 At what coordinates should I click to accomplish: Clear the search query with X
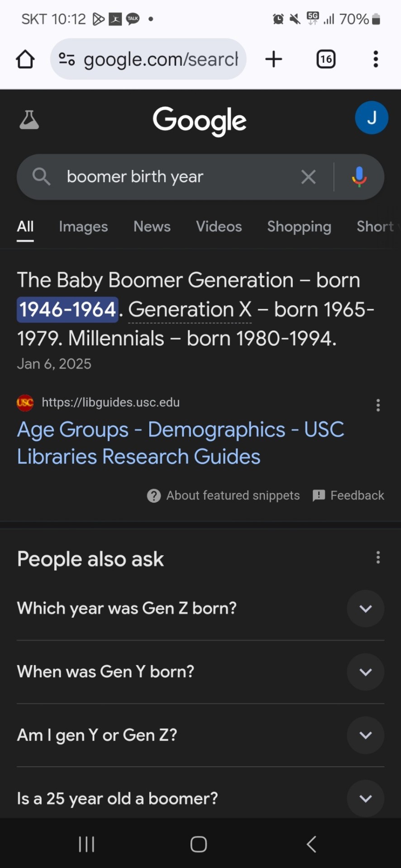coord(309,177)
